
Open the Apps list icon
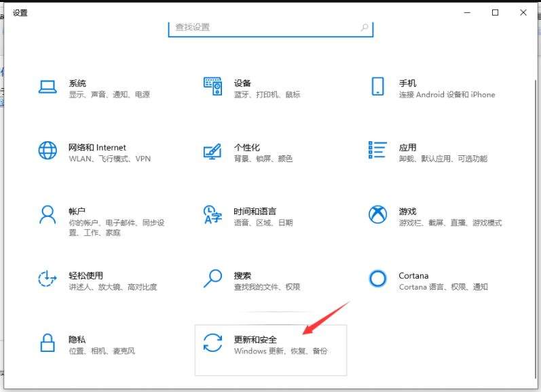(x=377, y=151)
